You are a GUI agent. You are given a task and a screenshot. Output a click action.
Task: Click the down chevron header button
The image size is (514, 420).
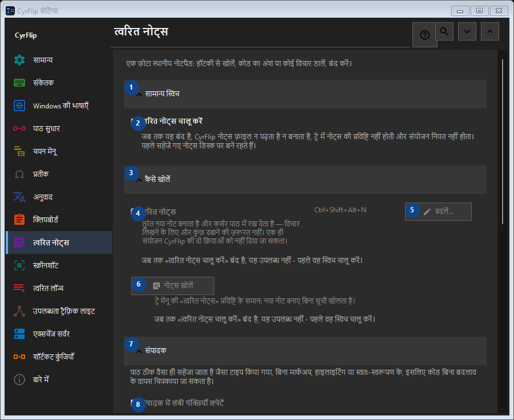coord(467,31)
